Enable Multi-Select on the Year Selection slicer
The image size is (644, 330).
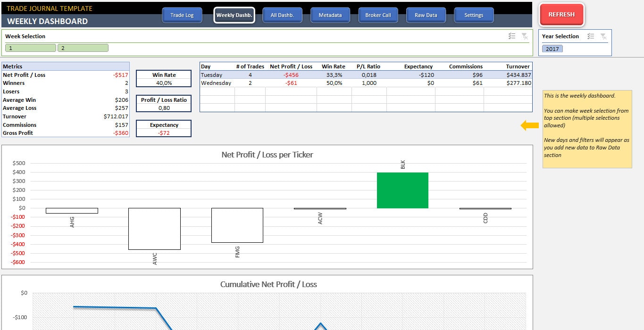[590, 36]
